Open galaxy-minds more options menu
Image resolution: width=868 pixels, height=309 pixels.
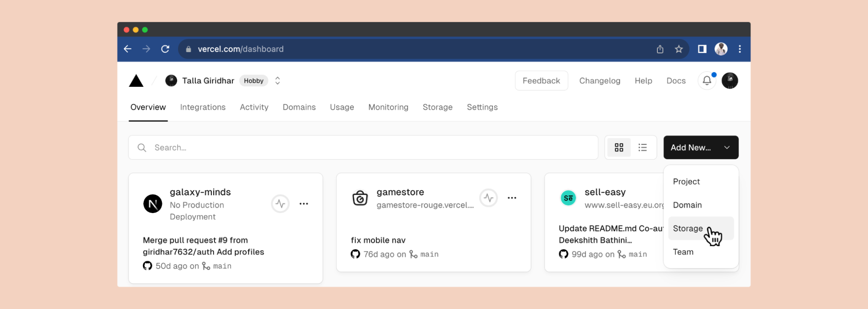pyautogui.click(x=304, y=204)
